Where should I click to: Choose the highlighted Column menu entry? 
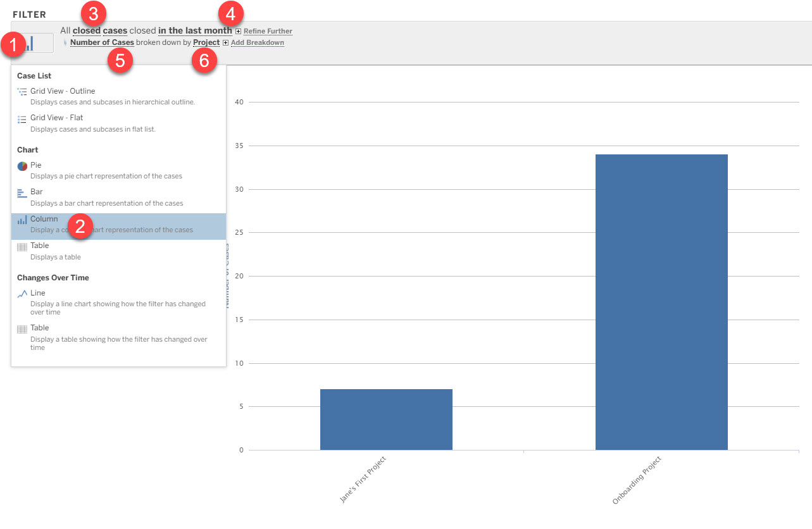coord(118,227)
